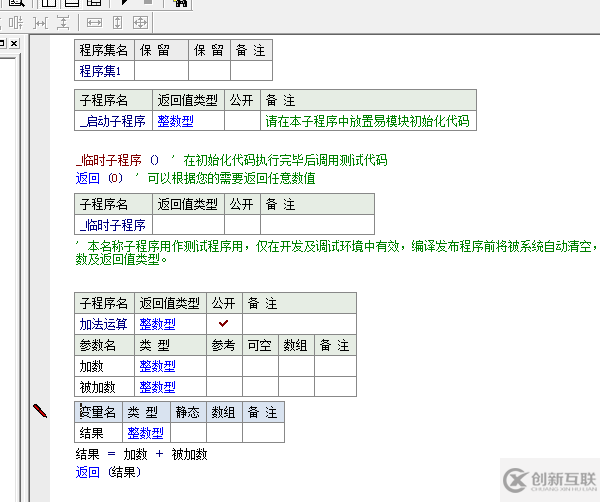
Task: Select the 程序集1 name cell
Action: 104,71
